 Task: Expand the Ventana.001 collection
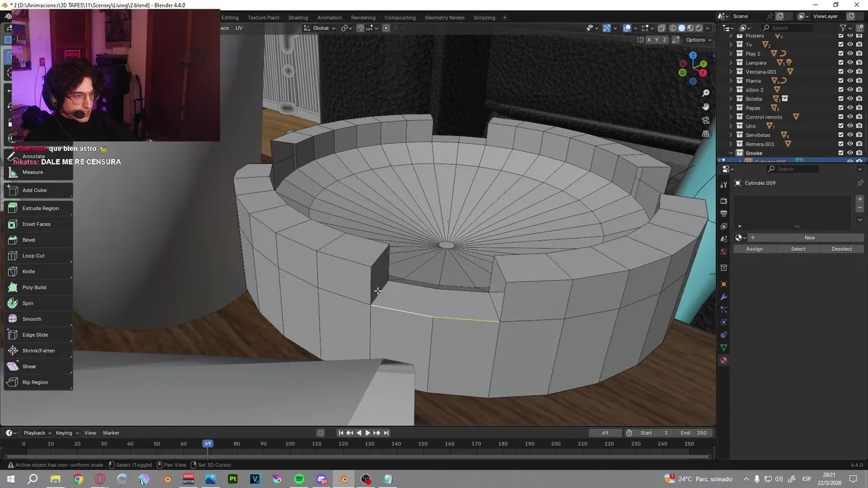pos(731,72)
